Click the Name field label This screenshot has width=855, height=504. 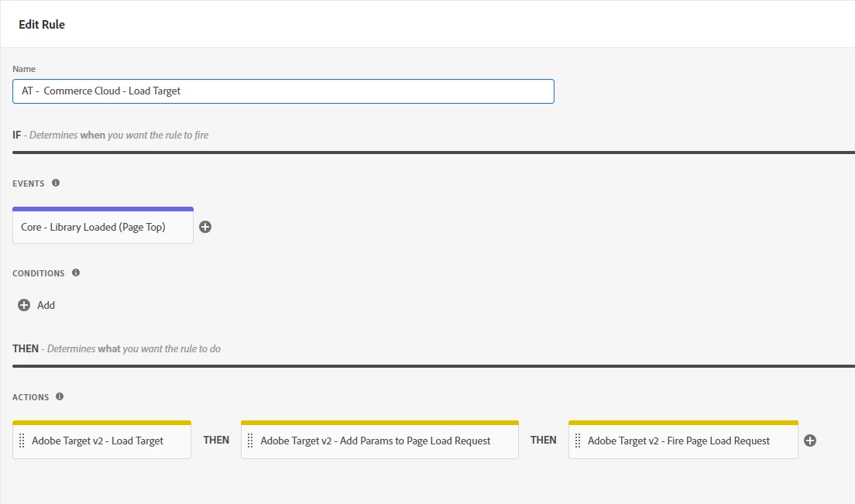coord(24,69)
